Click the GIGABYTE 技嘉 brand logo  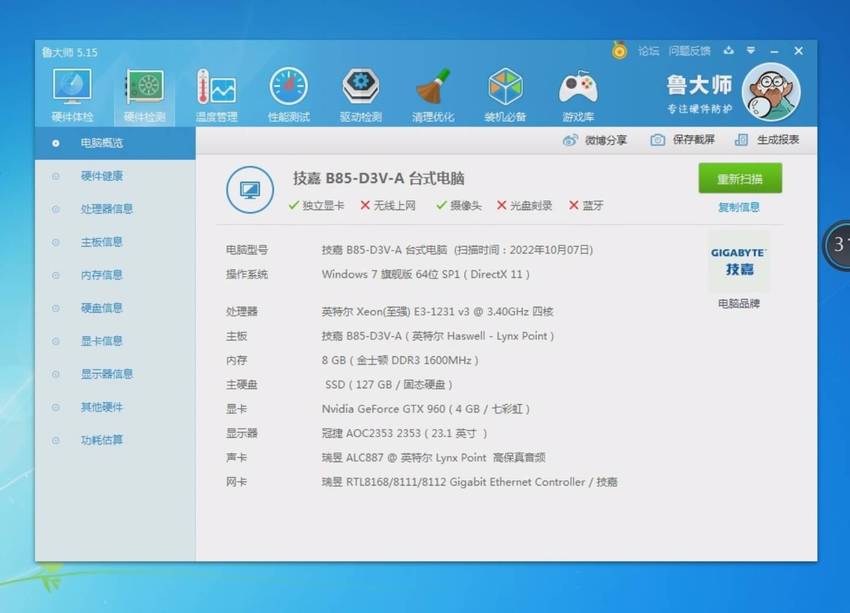(738, 261)
